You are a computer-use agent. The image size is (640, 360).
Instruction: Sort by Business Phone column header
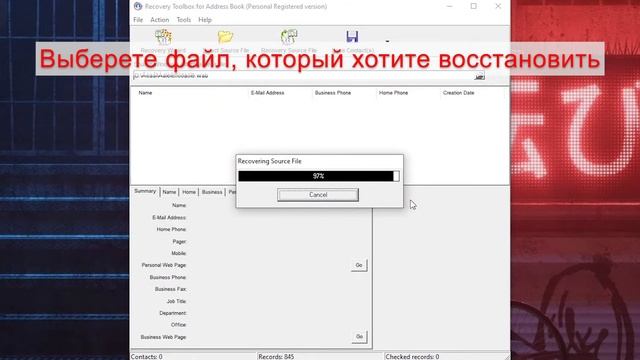[x=333, y=93]
